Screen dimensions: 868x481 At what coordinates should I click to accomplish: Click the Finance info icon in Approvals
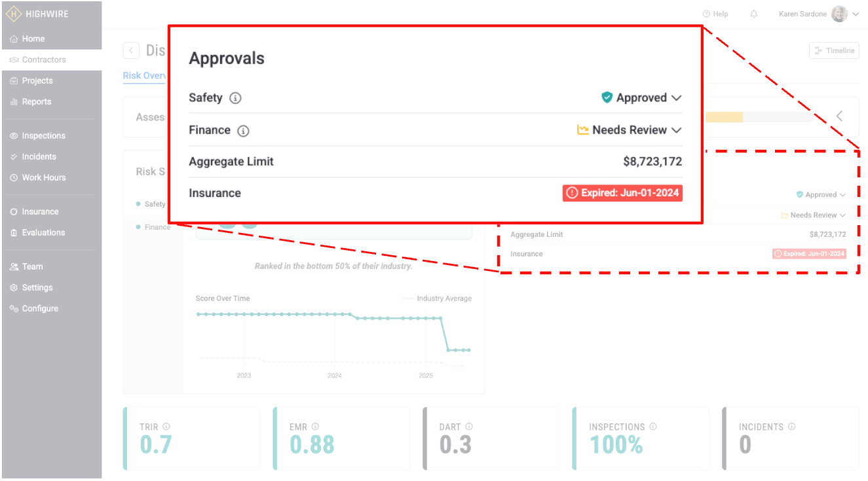click(x=243, y=131)
